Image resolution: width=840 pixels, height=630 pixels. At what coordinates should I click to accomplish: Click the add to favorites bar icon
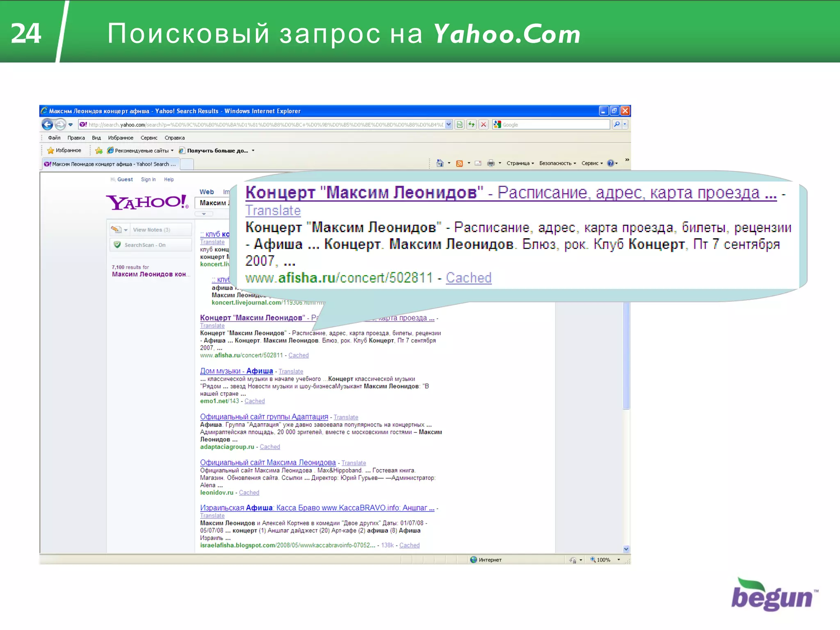coord(99,151)
